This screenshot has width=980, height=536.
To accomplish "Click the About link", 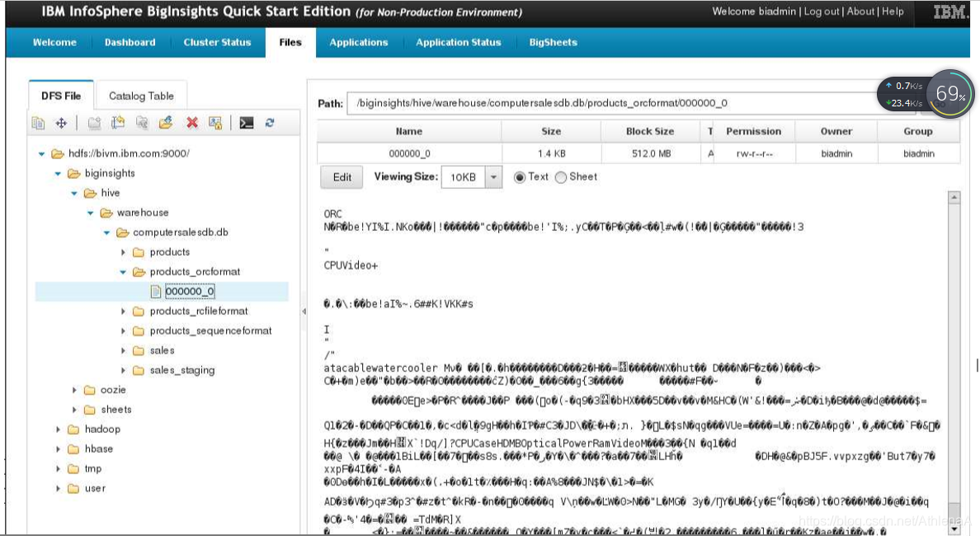I will [x=860, y=12].
